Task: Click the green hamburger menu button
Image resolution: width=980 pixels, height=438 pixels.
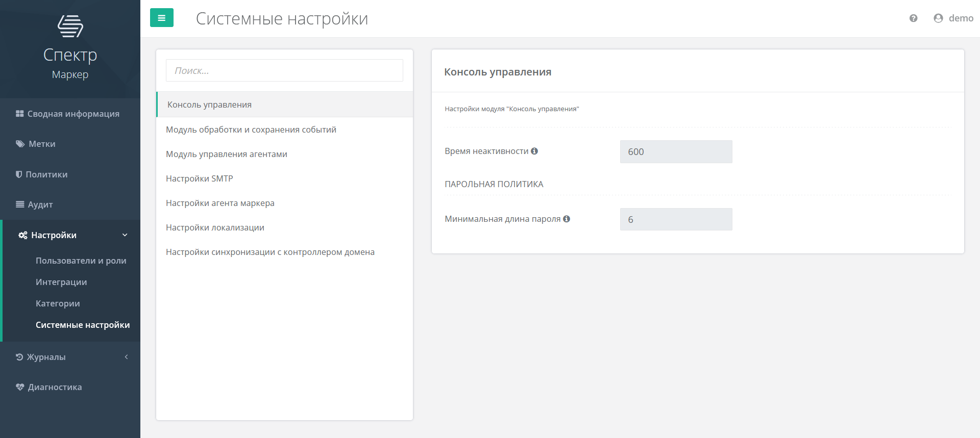Action: [161, 18]
